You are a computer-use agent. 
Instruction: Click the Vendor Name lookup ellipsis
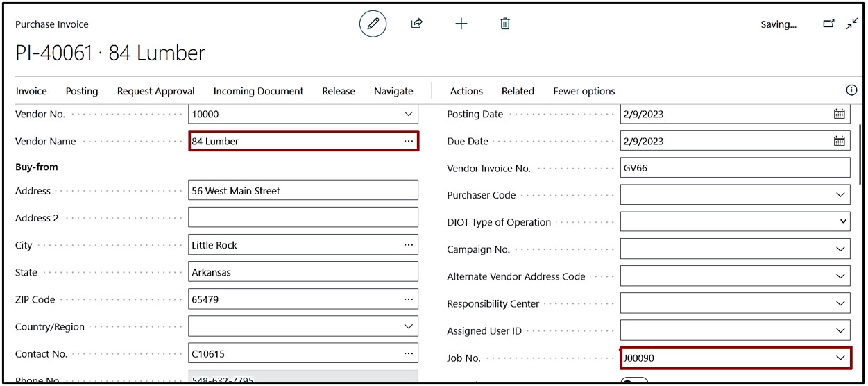409,142
